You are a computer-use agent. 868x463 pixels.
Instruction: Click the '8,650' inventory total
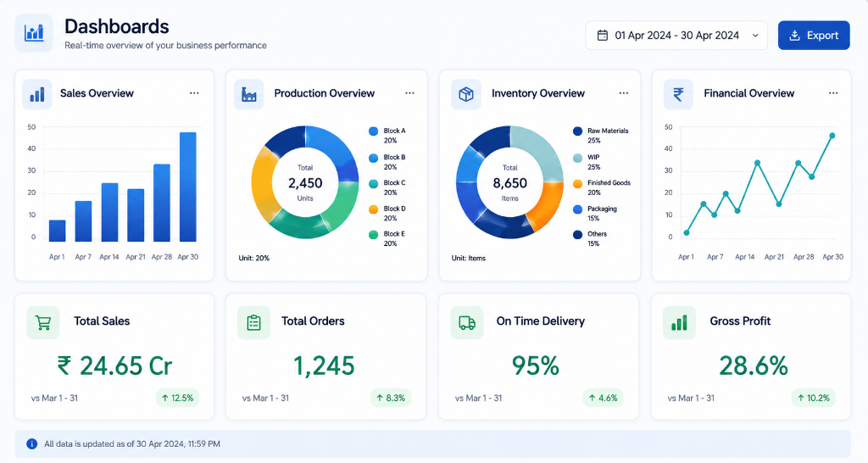point(509,183)
